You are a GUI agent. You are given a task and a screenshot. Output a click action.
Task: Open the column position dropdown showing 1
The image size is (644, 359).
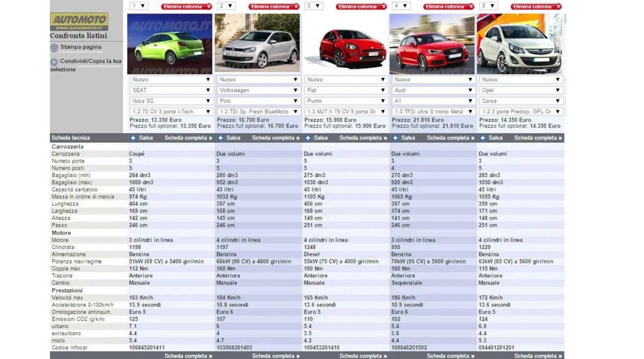(x=139, y=6)
